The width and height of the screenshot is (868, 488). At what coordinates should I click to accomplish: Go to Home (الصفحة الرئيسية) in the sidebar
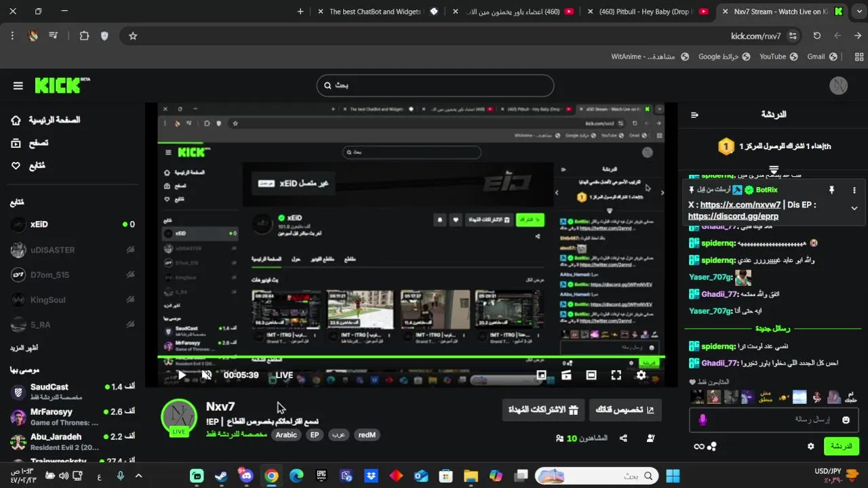pos(46,120)
